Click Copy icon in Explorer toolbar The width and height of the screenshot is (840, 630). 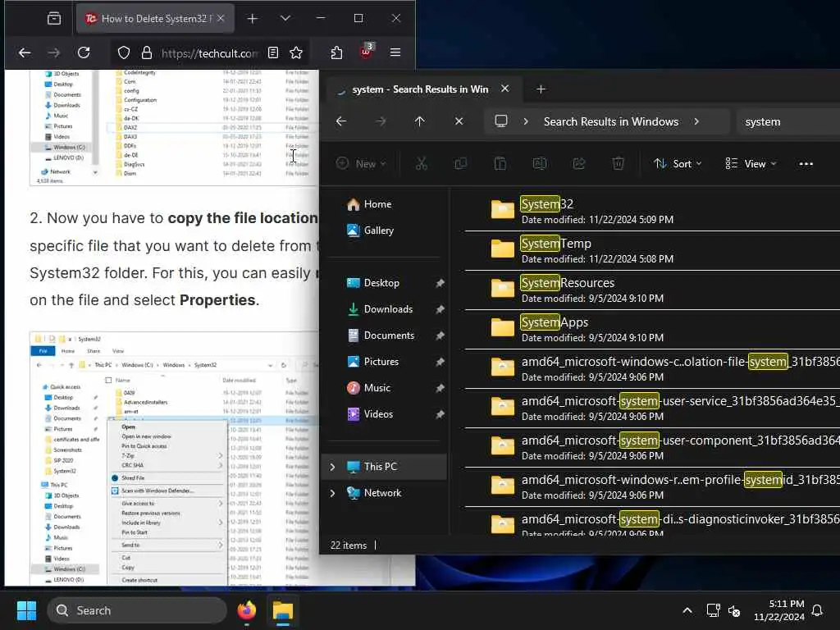[461, 163]
